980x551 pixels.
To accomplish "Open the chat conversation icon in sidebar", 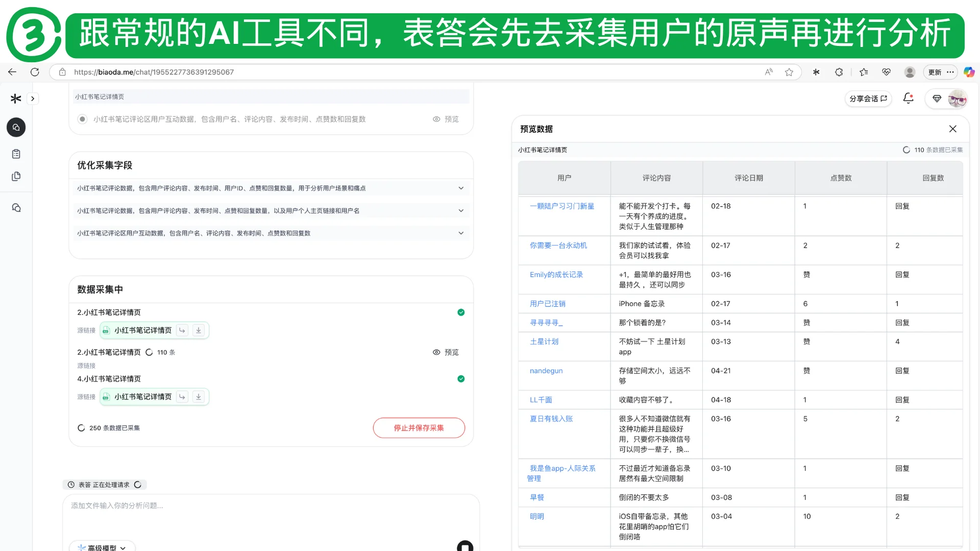I will point(16,127).
